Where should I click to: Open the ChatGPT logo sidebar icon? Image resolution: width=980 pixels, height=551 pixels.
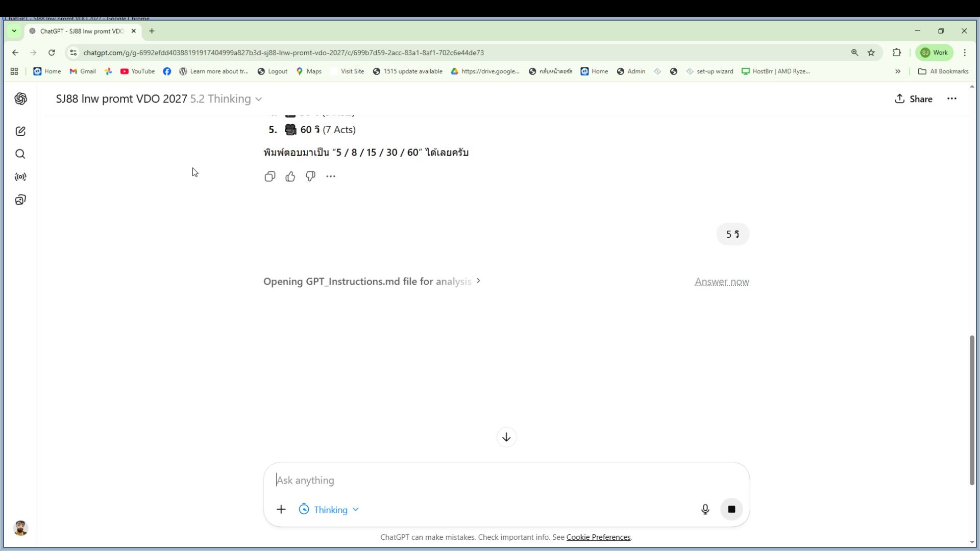(x=20, y=99)
